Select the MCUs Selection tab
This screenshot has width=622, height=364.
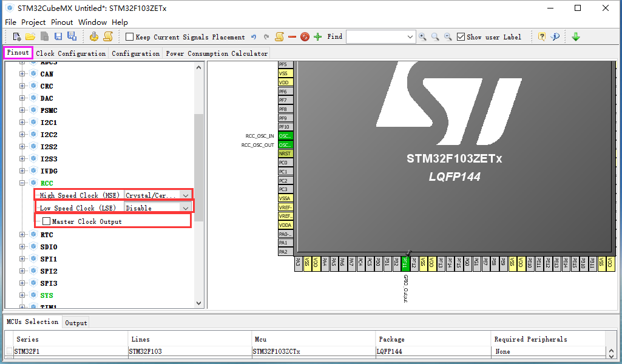click(33, 322)
